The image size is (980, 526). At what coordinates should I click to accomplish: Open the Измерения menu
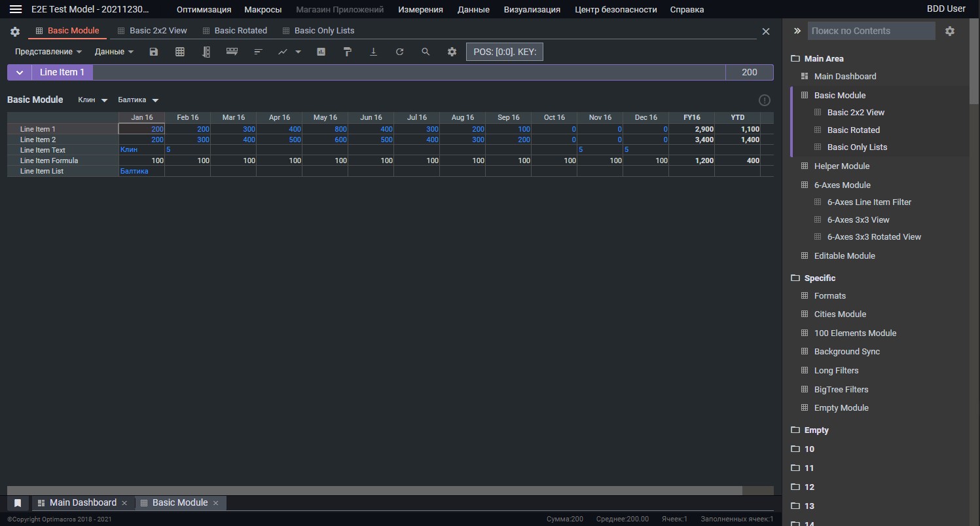coord(420,9)
